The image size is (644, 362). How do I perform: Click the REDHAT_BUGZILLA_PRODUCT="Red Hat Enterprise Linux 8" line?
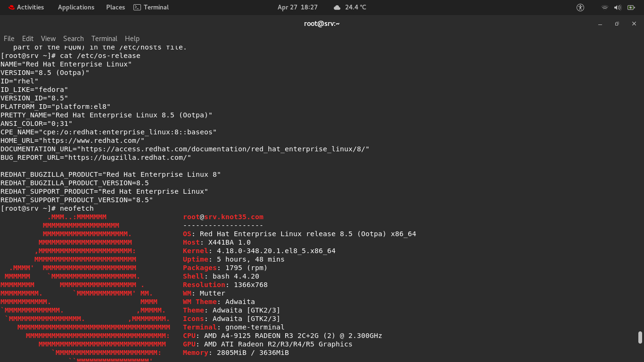point(111,174)
